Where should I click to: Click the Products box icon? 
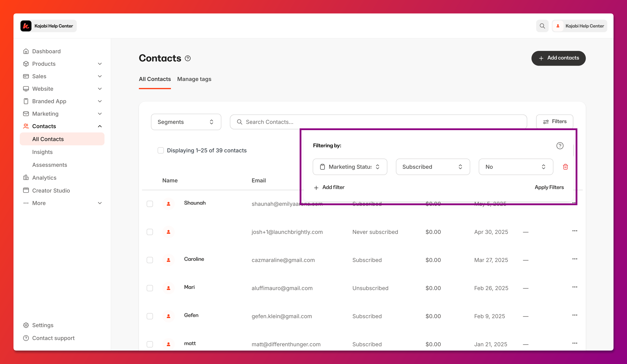point(26,64)
